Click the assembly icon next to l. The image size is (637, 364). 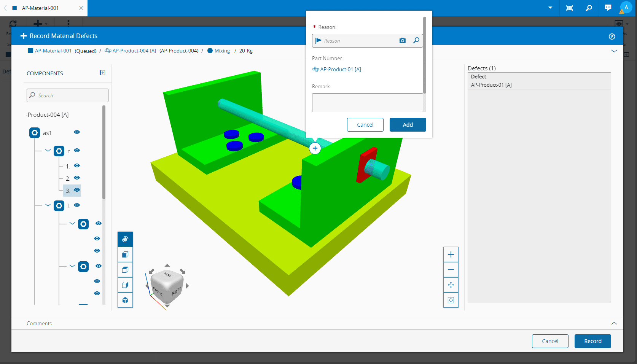[x=59, y=206]
